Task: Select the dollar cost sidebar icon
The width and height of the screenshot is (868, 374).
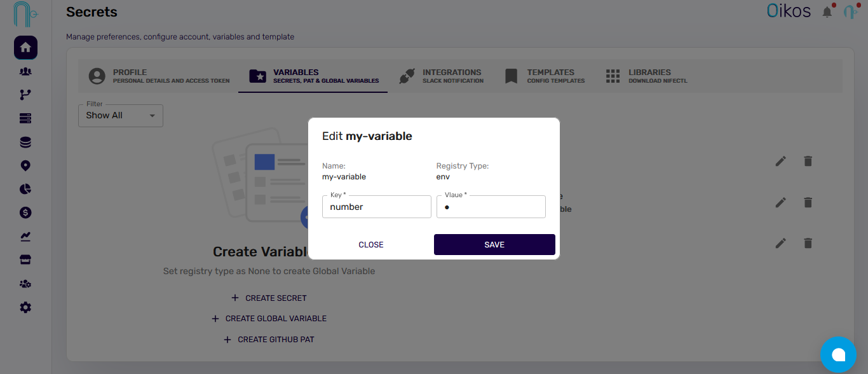Action: (25, 212)
